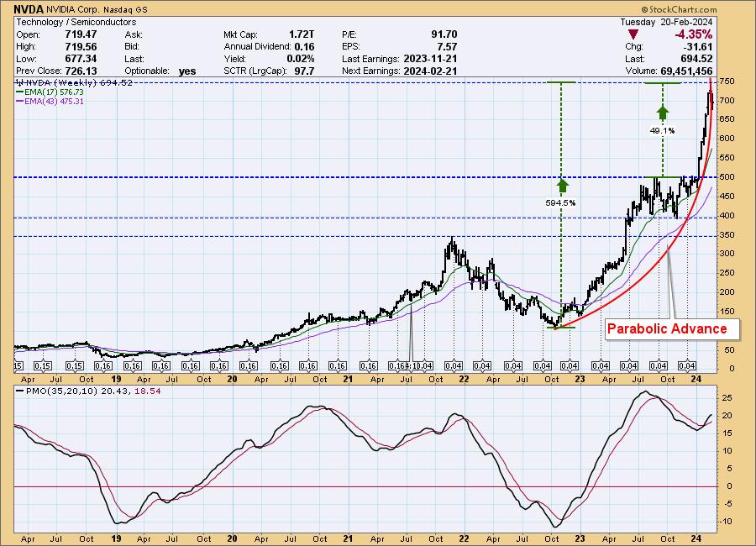Click the Low value 677.34
The height and width of the screenshot is (546, 756).
click(81, 59)
